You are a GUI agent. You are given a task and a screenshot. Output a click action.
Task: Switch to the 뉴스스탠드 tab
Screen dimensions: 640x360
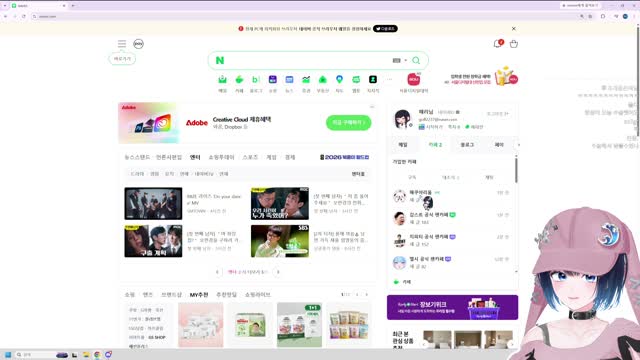pos(137,157)
